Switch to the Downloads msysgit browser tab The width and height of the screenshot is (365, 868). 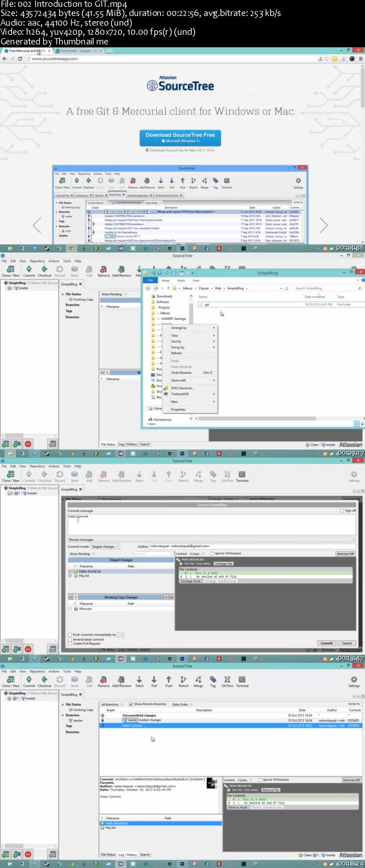[x=78, y=50]
